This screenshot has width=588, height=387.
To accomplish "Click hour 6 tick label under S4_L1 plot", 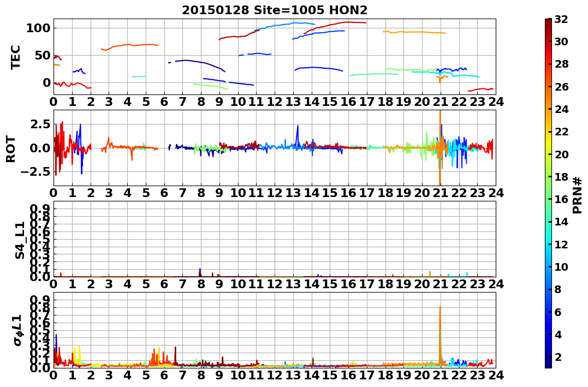I will [164, 284].
